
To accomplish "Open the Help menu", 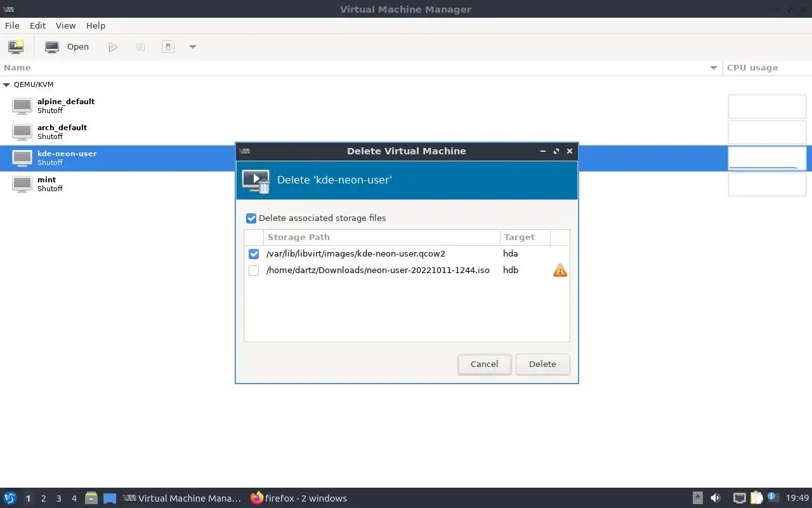I will (96, 25).
